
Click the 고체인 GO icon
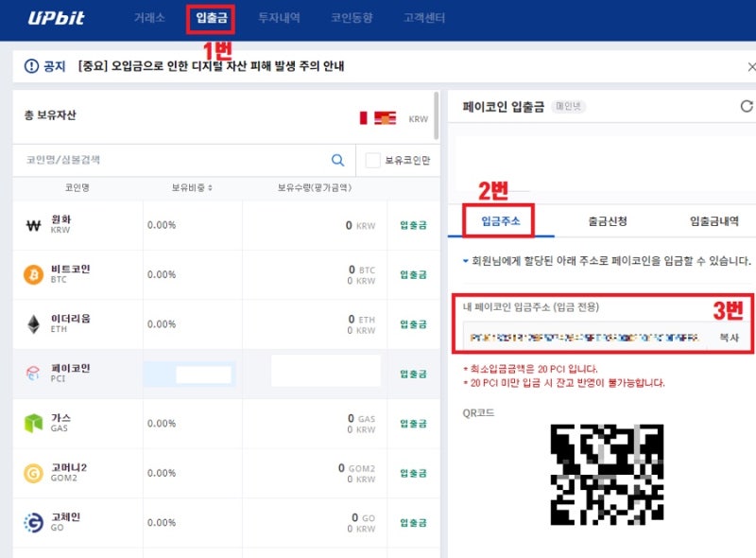33,523
